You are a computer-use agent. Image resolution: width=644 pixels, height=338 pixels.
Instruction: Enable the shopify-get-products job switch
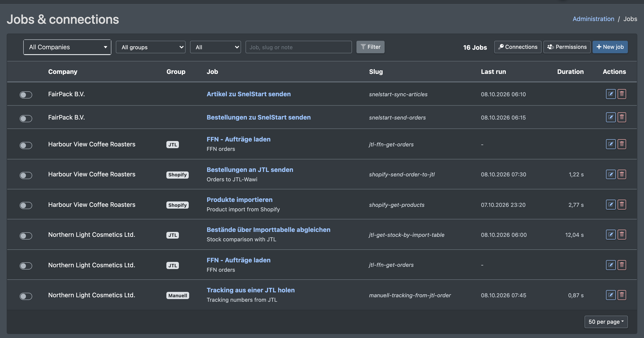(26, 205)
